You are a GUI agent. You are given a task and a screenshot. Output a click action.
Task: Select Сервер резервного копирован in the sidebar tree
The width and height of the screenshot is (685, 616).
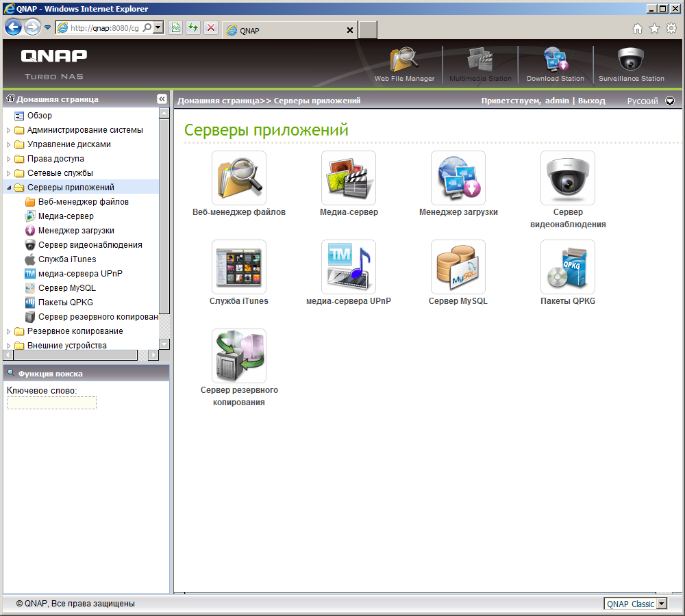pyautogui.click(x=98, y=317)
